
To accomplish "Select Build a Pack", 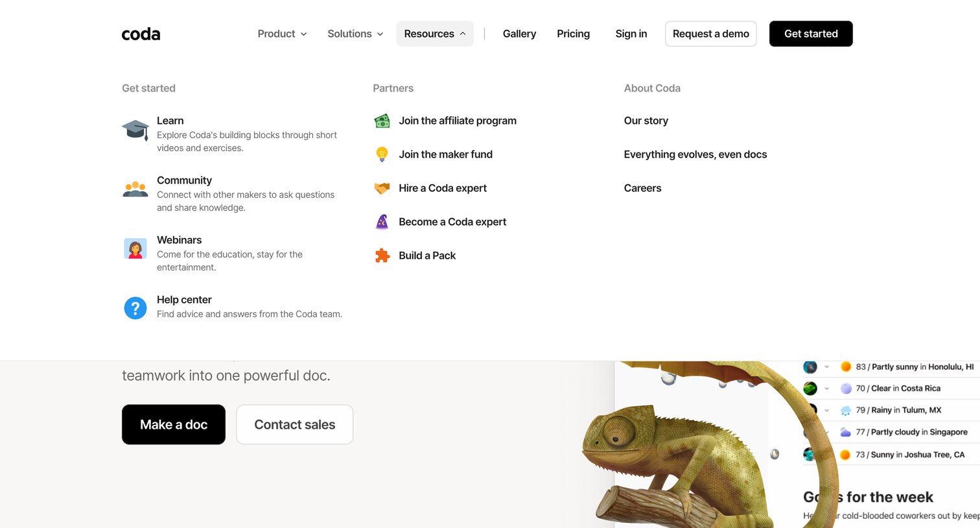I will (x=427, y=256).
